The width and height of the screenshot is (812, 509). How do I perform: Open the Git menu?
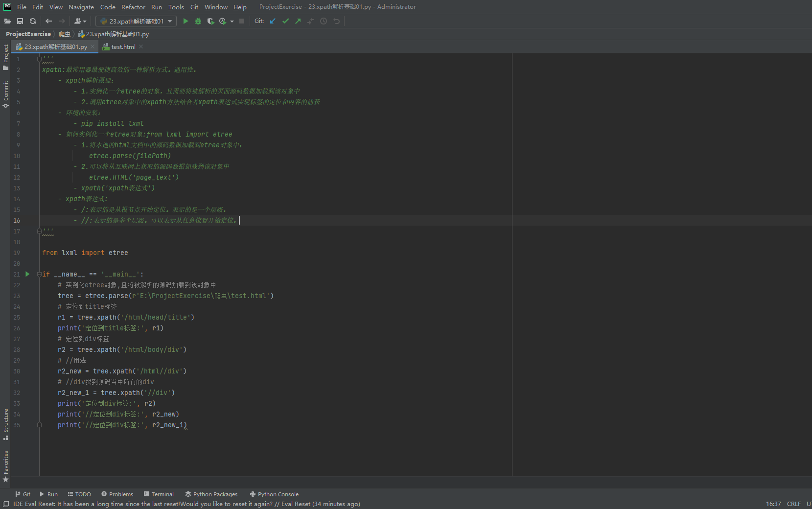[194, 7]
